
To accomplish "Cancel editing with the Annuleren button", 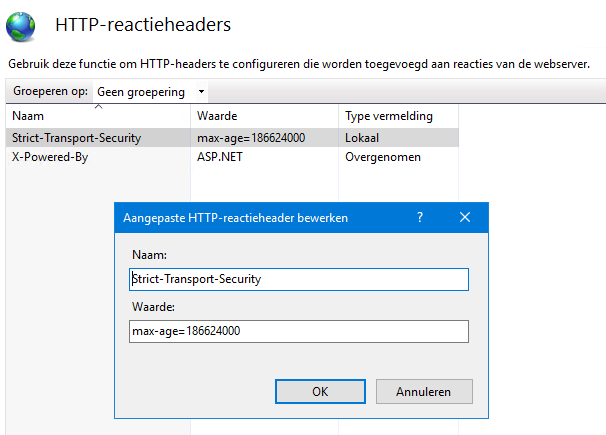I will [424, 391].
